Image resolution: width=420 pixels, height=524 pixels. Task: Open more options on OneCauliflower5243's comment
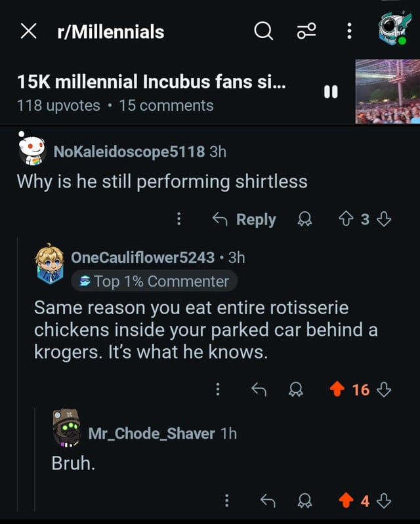218,390
